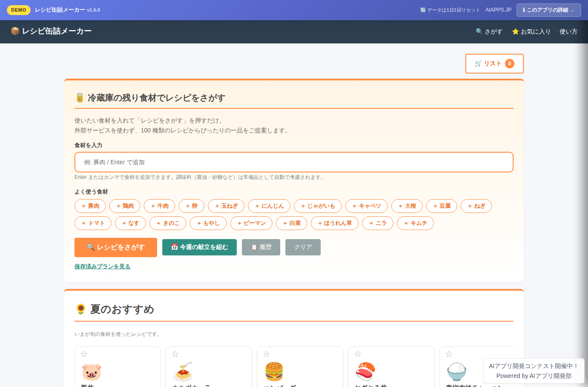Click the データは1日1回リセット notice
The width and height of the screenshot is (588, 387).
pos(450,10)
